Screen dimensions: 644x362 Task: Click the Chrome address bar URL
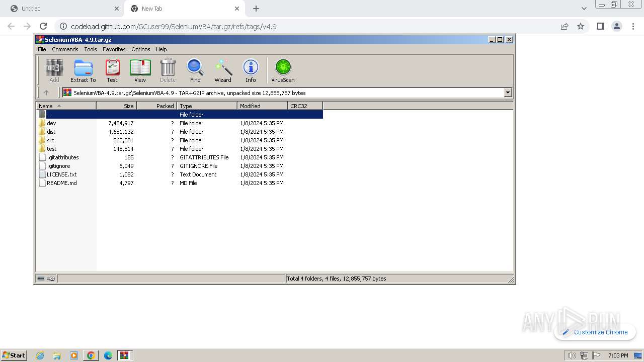pos(174,27)
